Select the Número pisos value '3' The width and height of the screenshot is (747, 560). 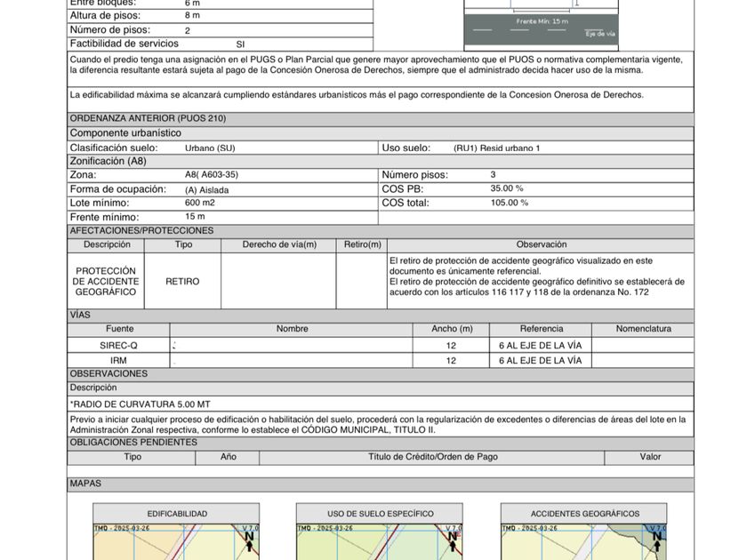coord(493,175)
